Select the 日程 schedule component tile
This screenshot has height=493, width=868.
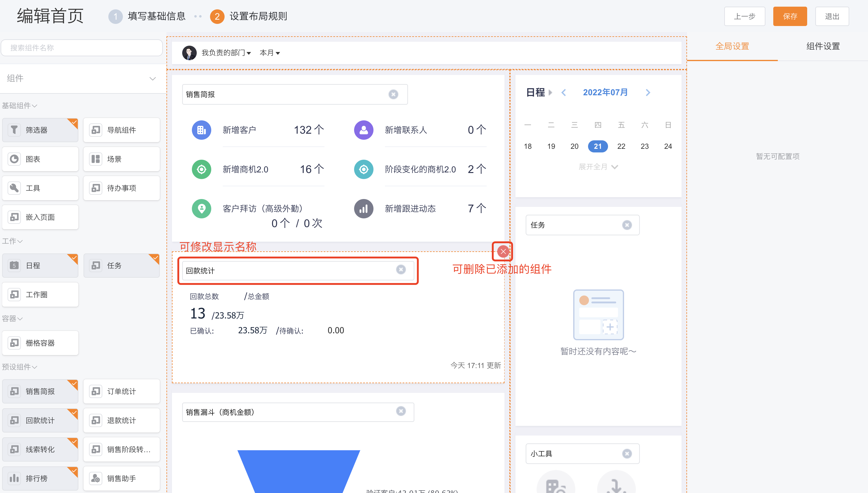click(40, 266)
